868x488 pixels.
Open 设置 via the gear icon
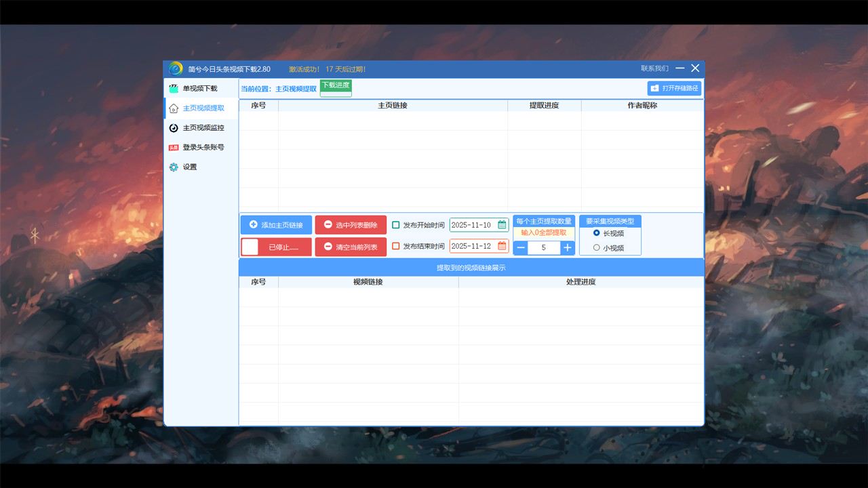174,167
